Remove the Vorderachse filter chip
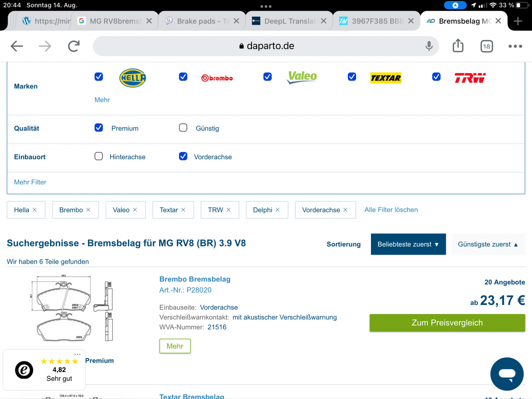Viewport: 532px width, 399px height. 345,210
